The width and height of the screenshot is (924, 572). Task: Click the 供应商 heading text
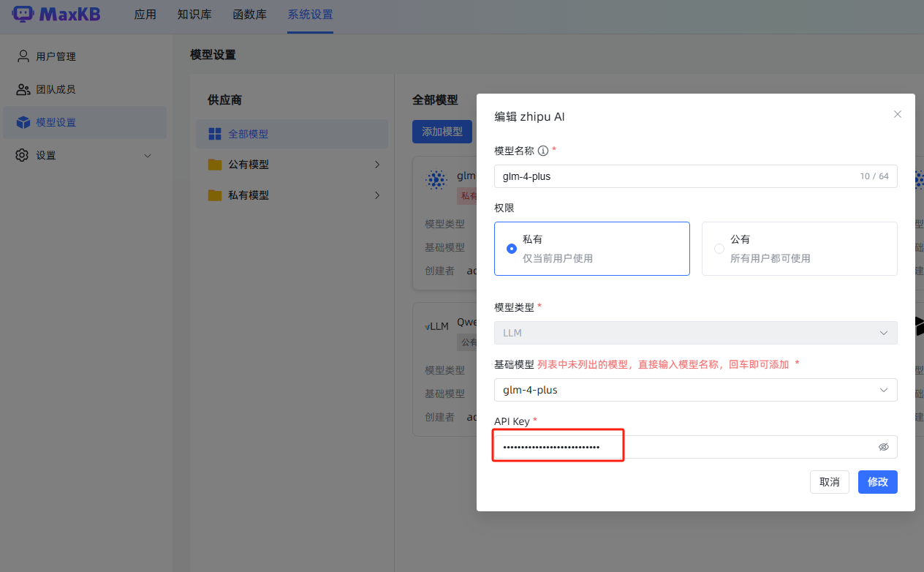pyautogui.click(x=224, y=99)
